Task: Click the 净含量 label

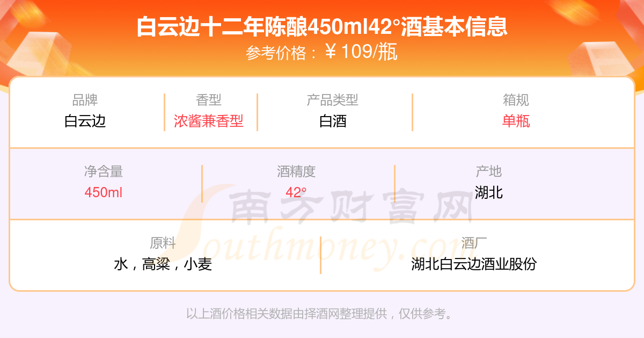Action: pyautogui.click(x=104, y=171)
